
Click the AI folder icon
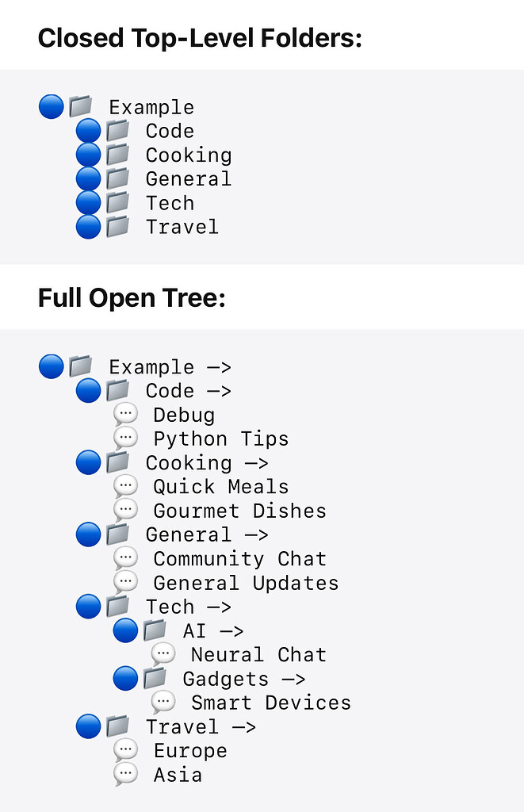[156, 630]
